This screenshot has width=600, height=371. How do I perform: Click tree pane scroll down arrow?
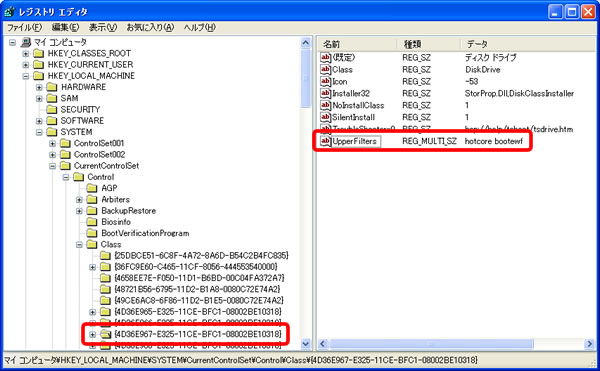point(306,343)
